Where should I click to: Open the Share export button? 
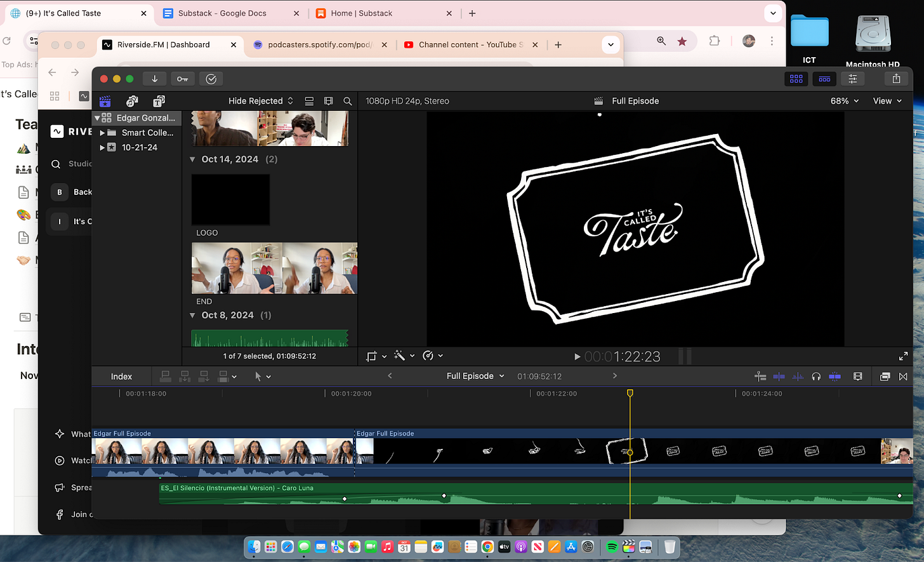click(896, 79)
